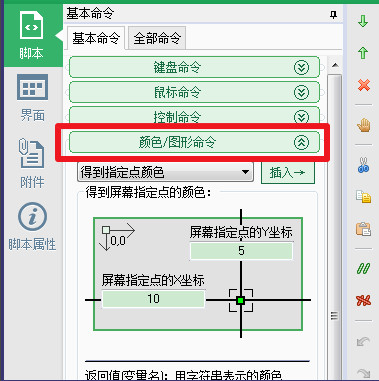Click the scissors cut icon
The width and height of the screenshot is (379, 381).
click(x=363, y=165)
